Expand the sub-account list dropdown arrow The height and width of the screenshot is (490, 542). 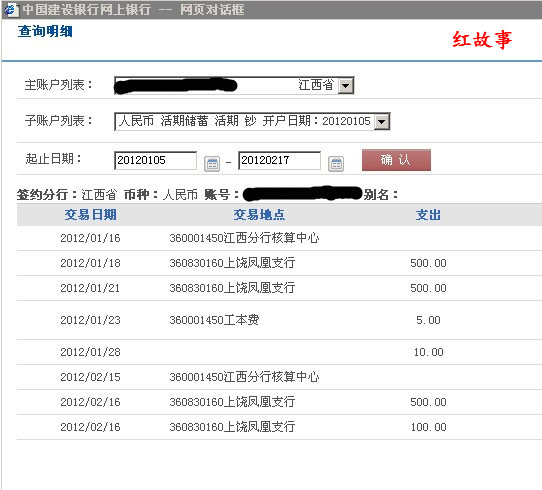(x=382, y=121)
